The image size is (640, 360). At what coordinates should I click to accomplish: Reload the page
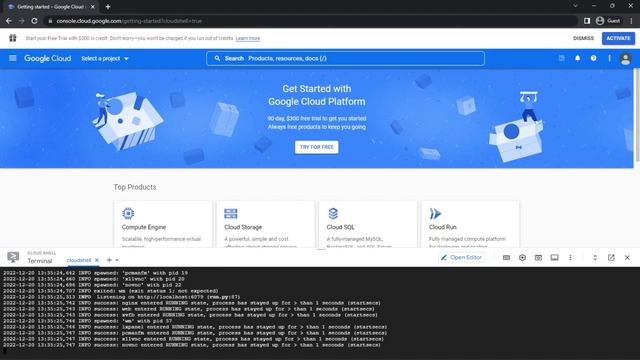34,21
